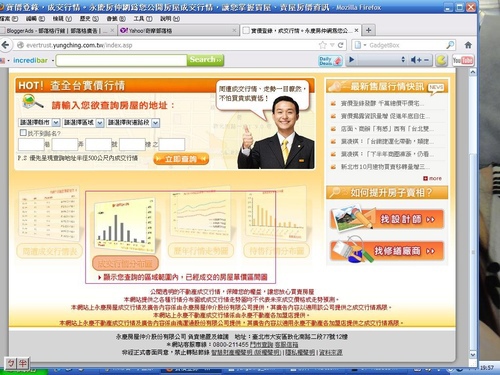The height and width of the screenshot is (375, 500).
Task: Open the 檔案 menu
Action: [9, 19]
